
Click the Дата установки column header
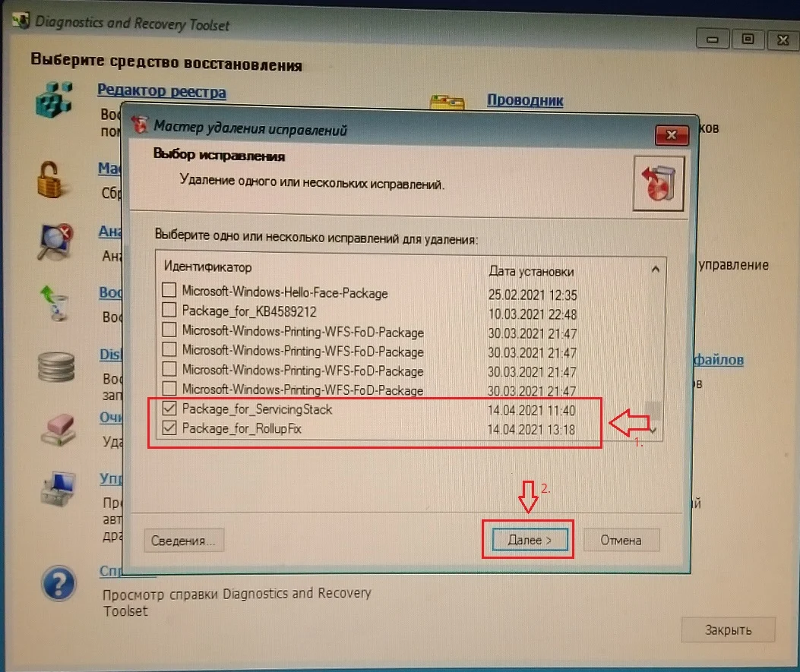531,271
